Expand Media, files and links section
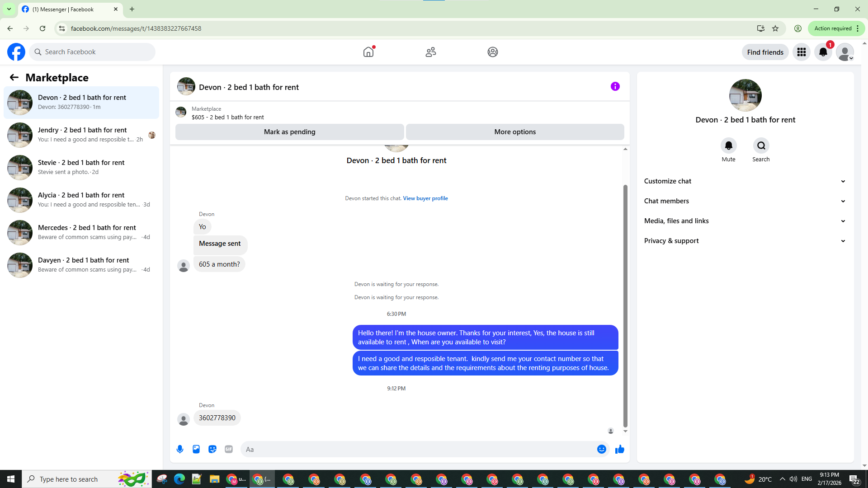868x488 pixels. point(745,221)
